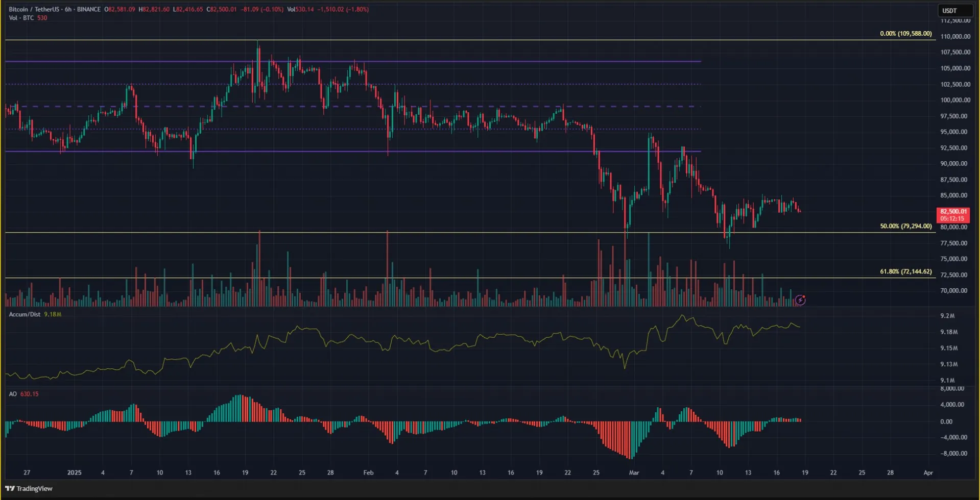
Task: Click the low value L82,416.65
Action: point(188,9)
